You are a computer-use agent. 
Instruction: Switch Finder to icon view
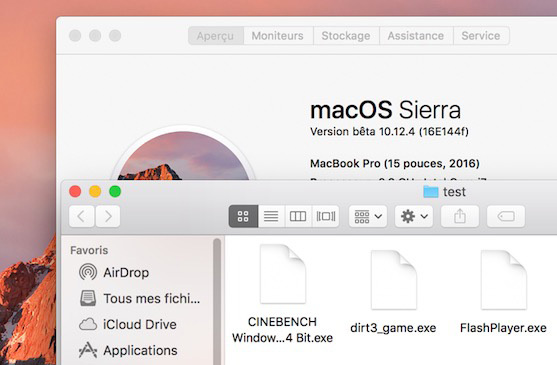point(243,216)
